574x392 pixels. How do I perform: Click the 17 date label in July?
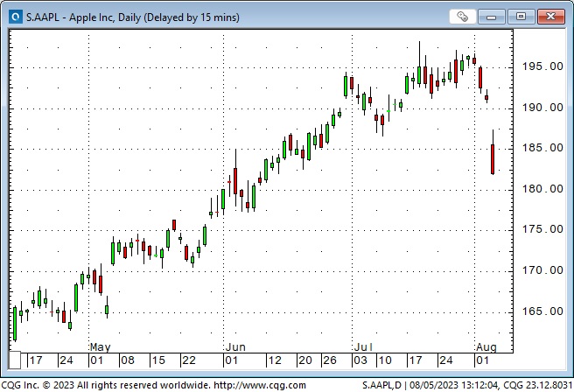click(416, 360)
